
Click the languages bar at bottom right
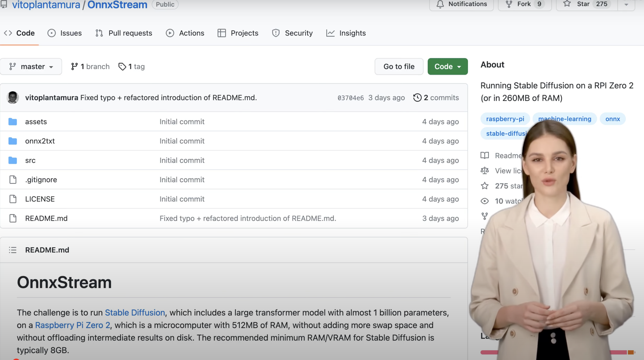558,352
